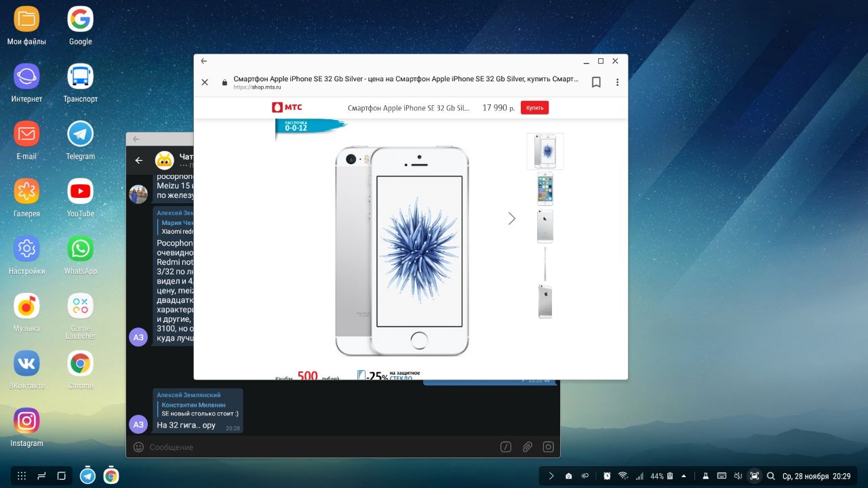868x488 pixels.
Task: Open the date and time 20:29
Action: [816, 476]
